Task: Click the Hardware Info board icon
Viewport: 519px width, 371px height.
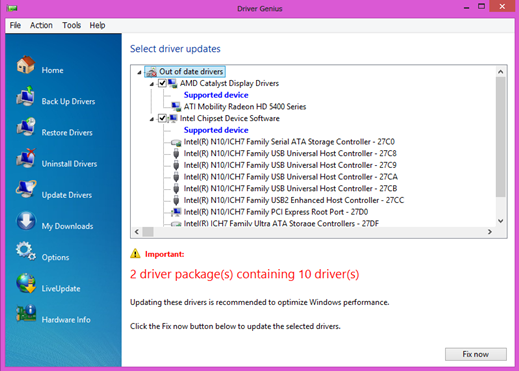Action: pyautogui.click(x=26, y=314)
